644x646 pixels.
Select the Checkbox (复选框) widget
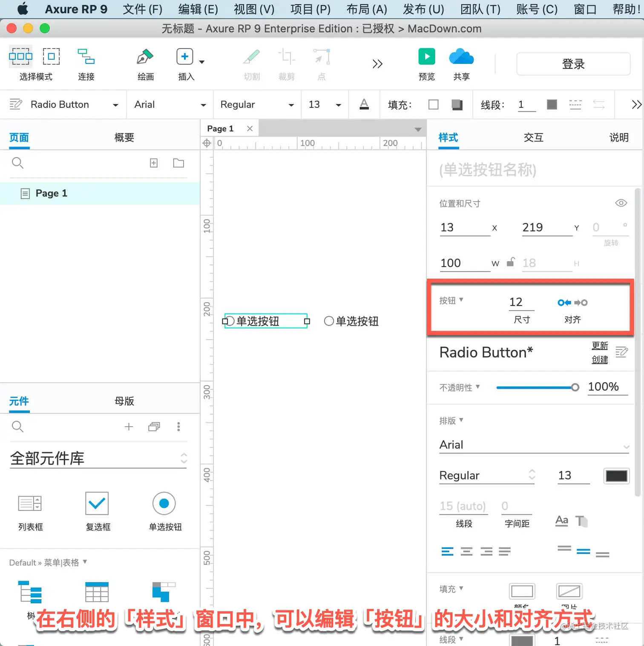click(98, 511)
